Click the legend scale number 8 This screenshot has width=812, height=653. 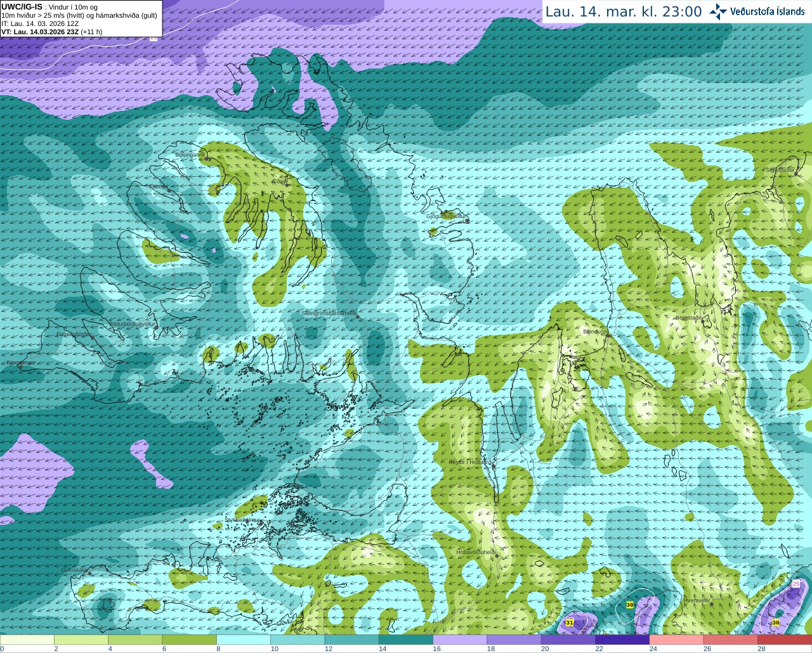tap(218, 649)
